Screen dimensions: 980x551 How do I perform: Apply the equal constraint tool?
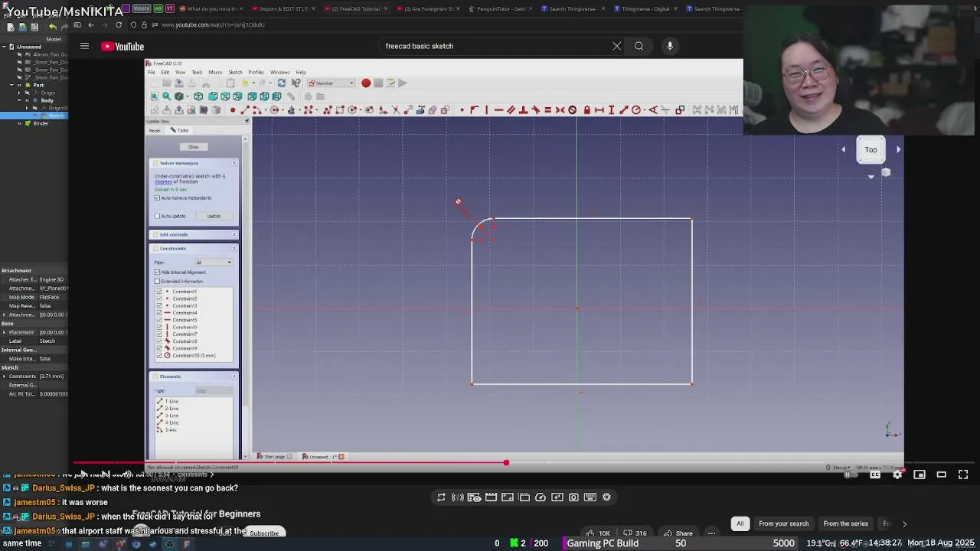click(x=547, y=110)
